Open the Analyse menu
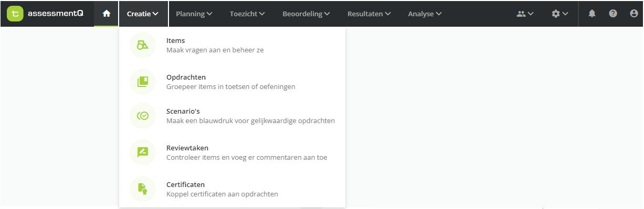 tap(425, 14)
